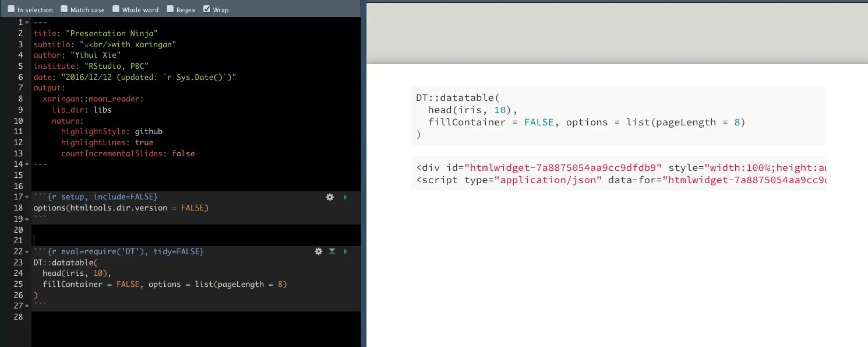
Task: Click the title "Presentation Ninja" line
Action: click(x=96, y=33)
